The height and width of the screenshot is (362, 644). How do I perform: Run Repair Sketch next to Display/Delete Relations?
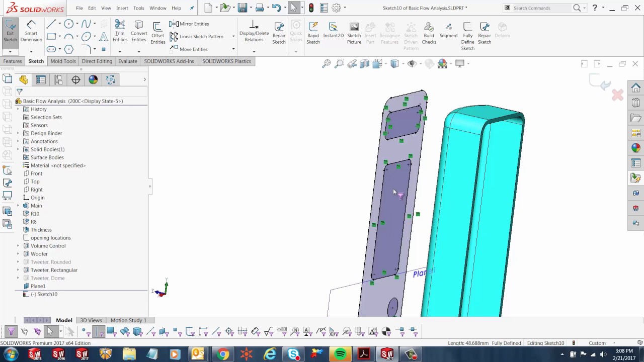tap(279, 33)
